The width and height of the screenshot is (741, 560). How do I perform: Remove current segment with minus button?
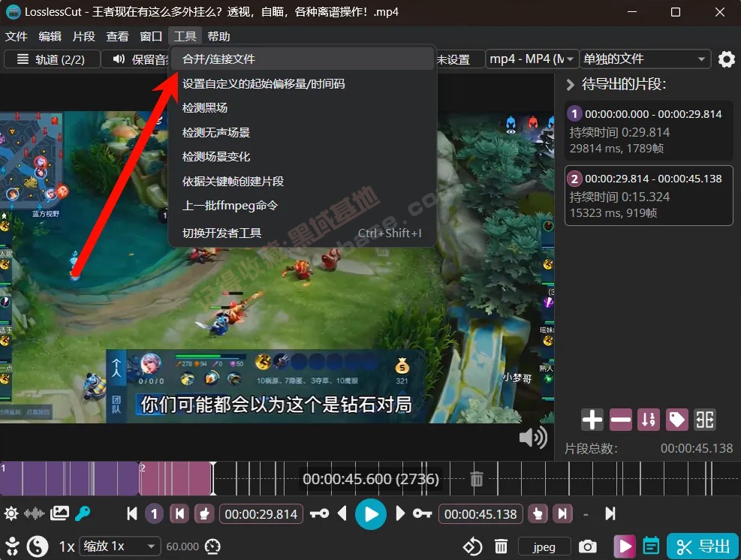(x=620, y=420)
